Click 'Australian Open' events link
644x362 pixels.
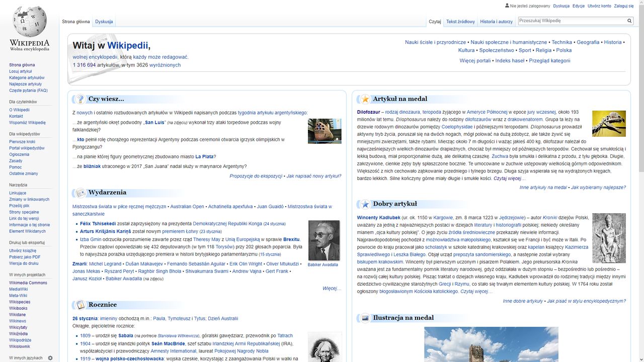[187, 207]
